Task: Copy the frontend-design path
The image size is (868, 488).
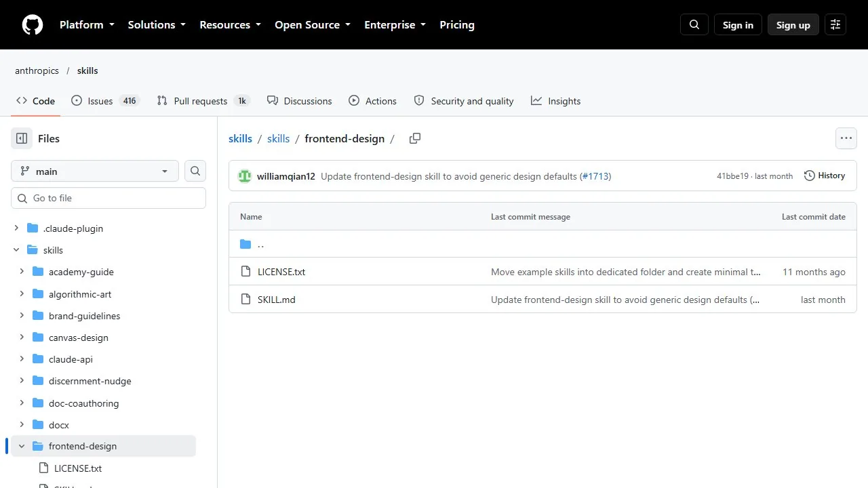Action: pos(415,138)
